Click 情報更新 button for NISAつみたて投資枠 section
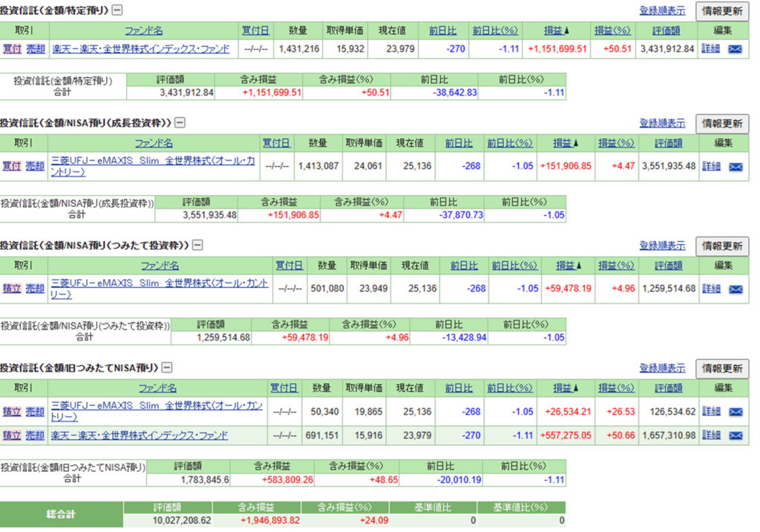Image resolution: width=760 pixels, height=532 pixels. (722, 246)
